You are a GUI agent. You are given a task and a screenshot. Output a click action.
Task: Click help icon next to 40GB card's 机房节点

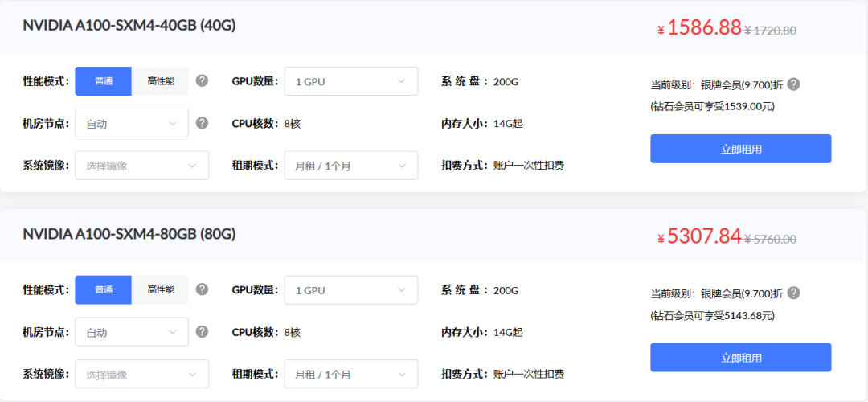pyautogui.click(x=202, y=123)
